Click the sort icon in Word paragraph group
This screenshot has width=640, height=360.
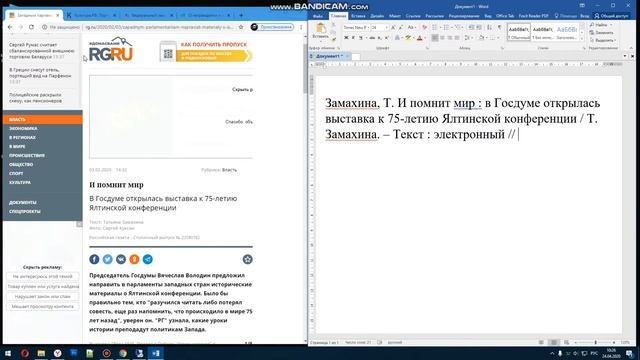tap(489, 27)
